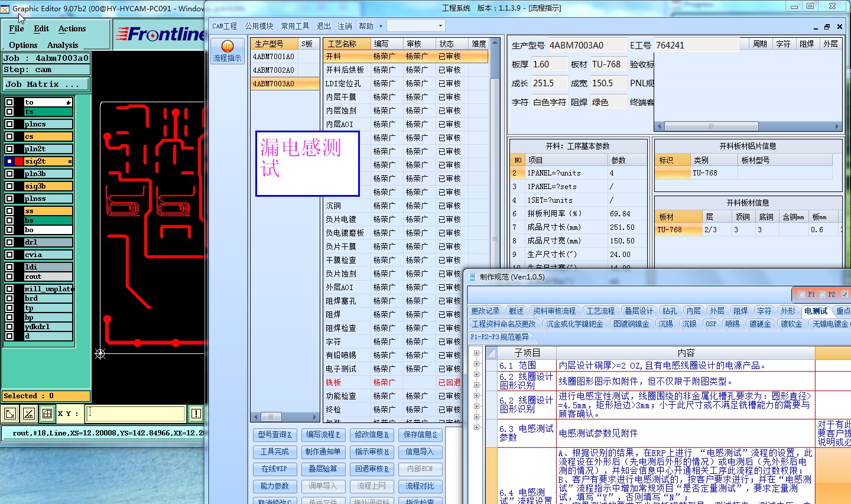Open the CAM工程 menu
The image size is (851, 504).
click(x=225, y=26)
